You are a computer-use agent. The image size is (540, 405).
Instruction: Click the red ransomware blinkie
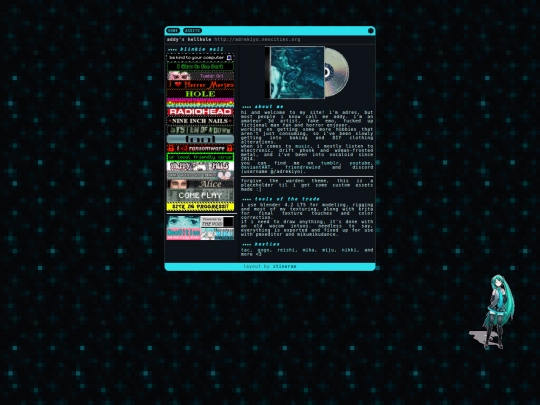tap(200, 148)
